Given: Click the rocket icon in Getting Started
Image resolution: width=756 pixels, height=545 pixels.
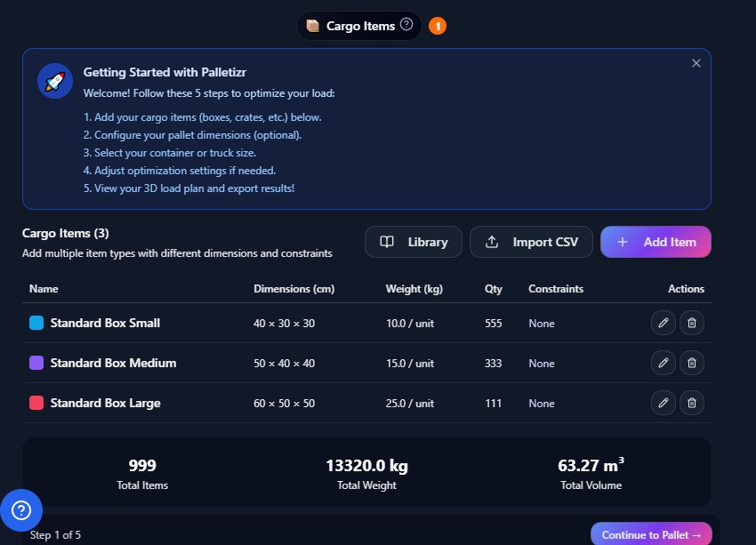Looking at the screenshot, I should pyautogui.click(x=55, y=81).
